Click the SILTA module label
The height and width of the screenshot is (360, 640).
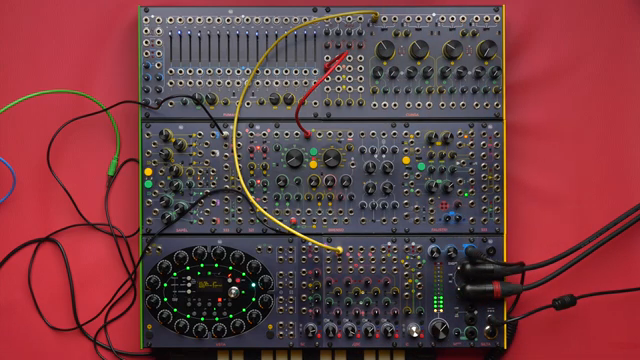[486, 344]
